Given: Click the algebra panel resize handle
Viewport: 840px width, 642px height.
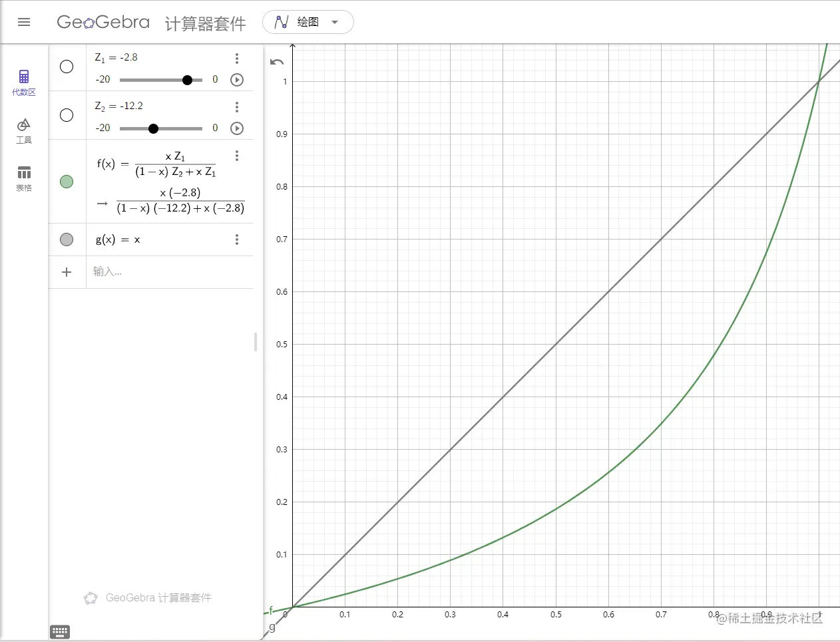Looking at the screenshot, I should click(256, 342).
